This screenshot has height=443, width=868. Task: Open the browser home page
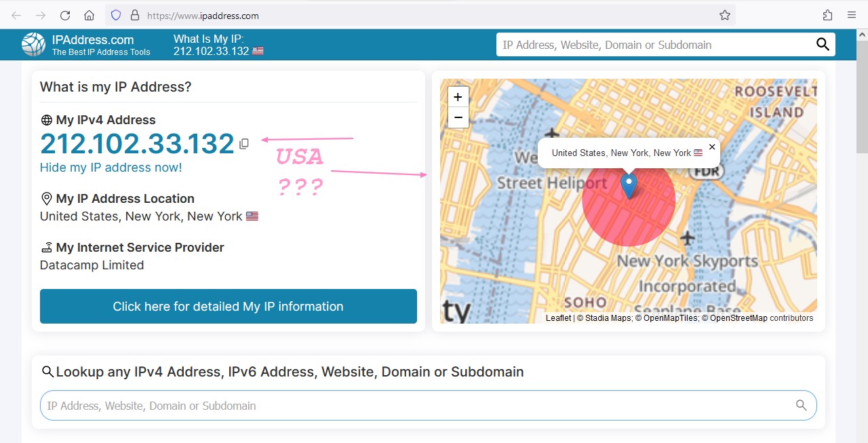pyautogui.click(x=89, y=15)
